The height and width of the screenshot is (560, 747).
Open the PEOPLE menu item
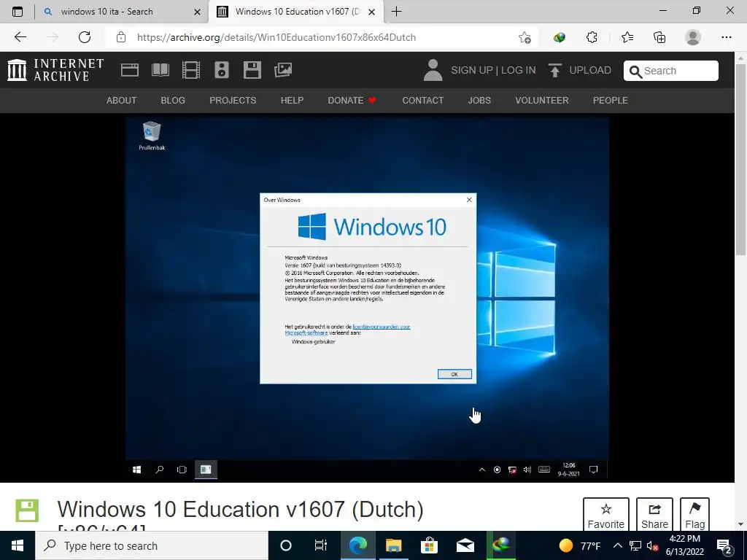(611, 101)
